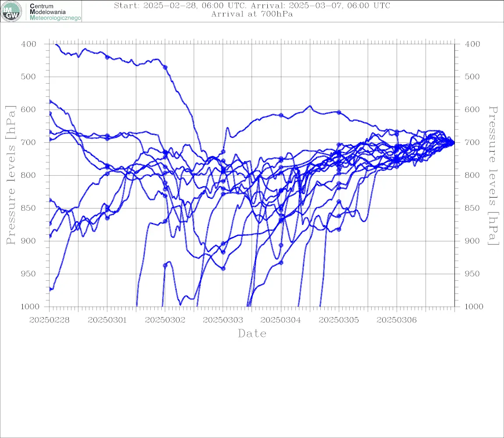Click the 'Date' x-axis title
The height and width of the screenshot is (438, 504).
(x=252, y=334)
